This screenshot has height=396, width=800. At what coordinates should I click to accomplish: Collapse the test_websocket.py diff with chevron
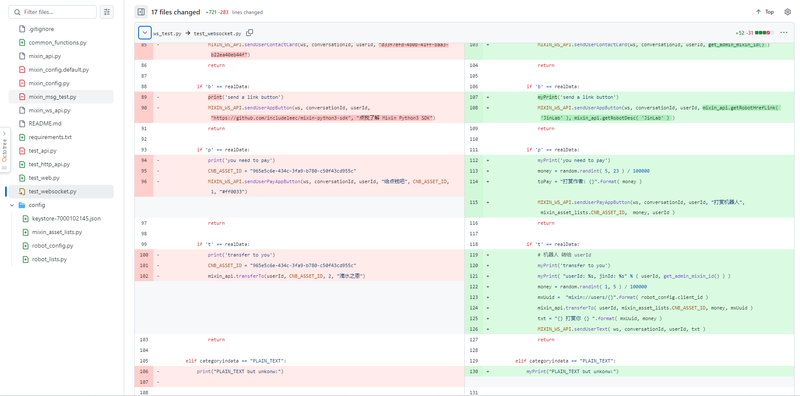145,33
